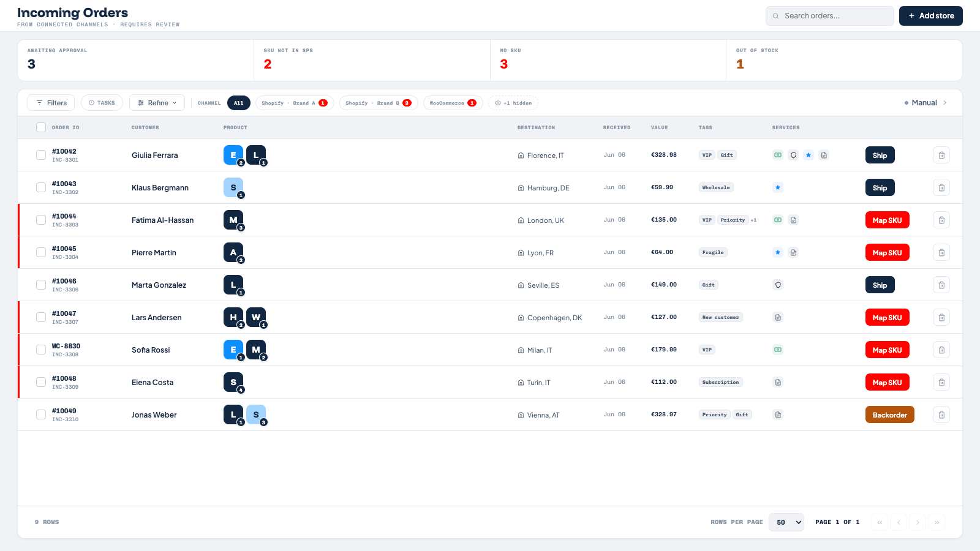Click cash service icon for Sofia Rossi
The image size is (980, 551).
pos(778,350)
